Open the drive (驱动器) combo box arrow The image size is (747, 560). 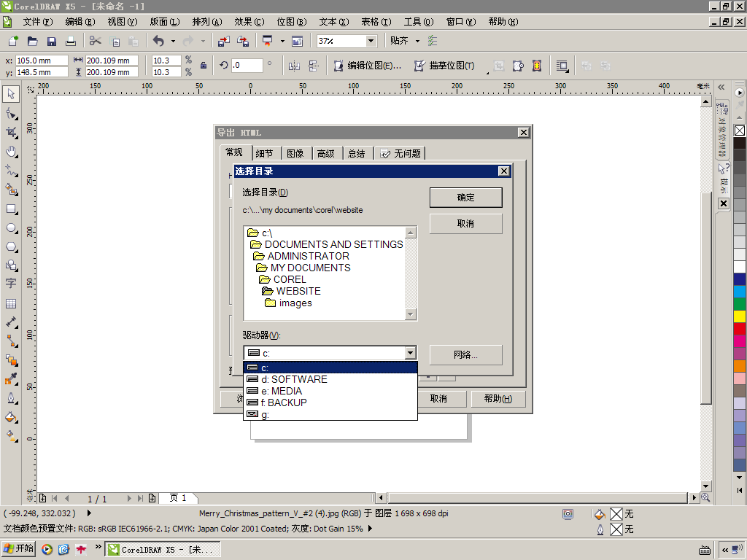[410, 353]
